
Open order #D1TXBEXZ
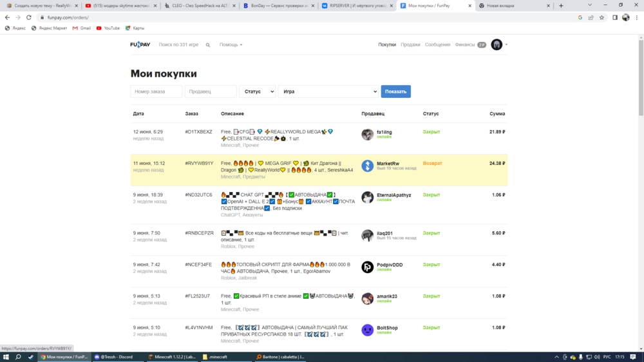[x=199, y=132]
